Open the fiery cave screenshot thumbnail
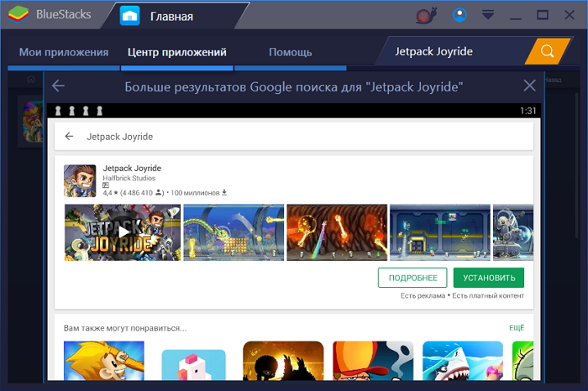The image size is (588, 391). point(337,232)
